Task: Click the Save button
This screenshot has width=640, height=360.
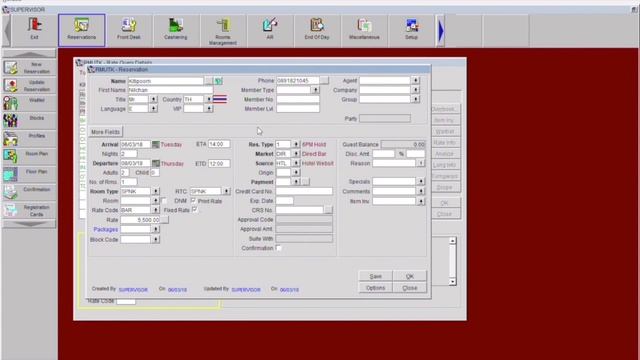Action: point(376,276)
